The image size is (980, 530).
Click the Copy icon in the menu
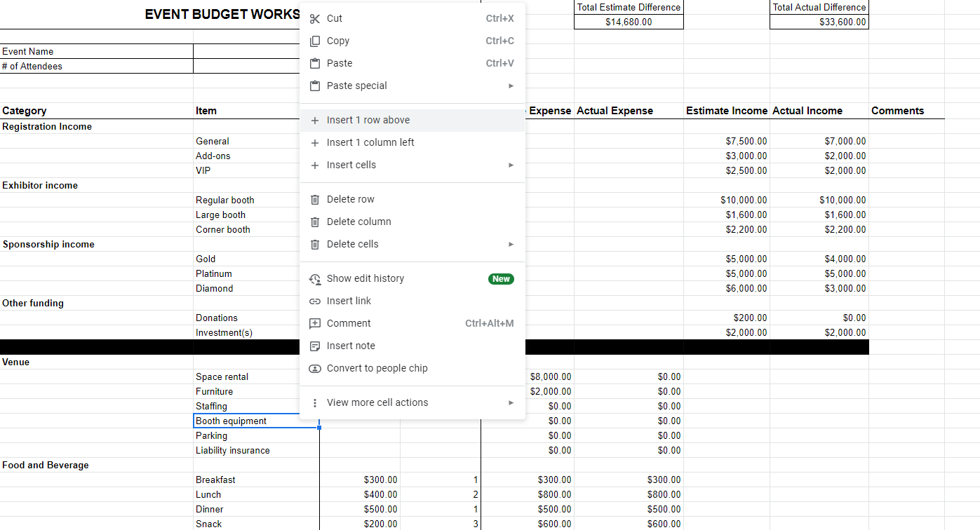315,41
